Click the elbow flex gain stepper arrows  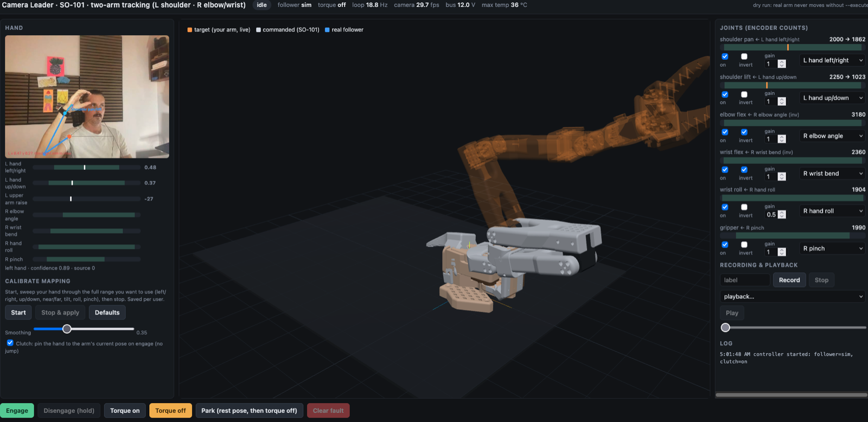pos(782,139)
